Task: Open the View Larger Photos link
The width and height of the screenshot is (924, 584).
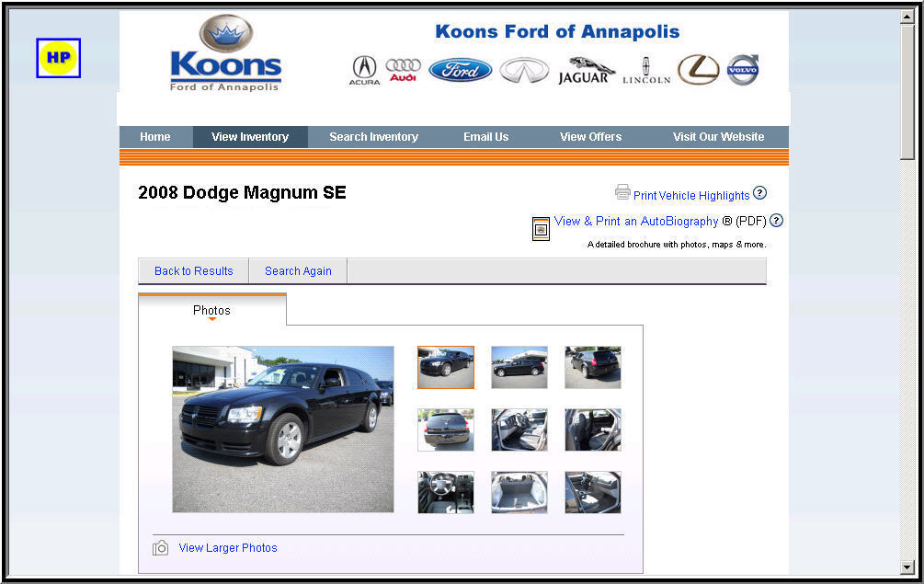Action: click(x=227, y=548)
